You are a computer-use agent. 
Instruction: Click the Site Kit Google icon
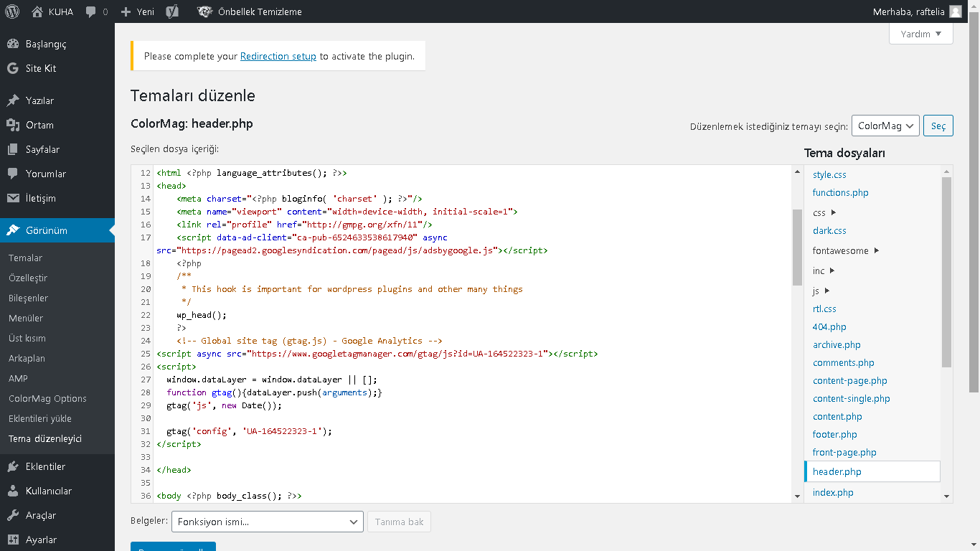[13, 68]
